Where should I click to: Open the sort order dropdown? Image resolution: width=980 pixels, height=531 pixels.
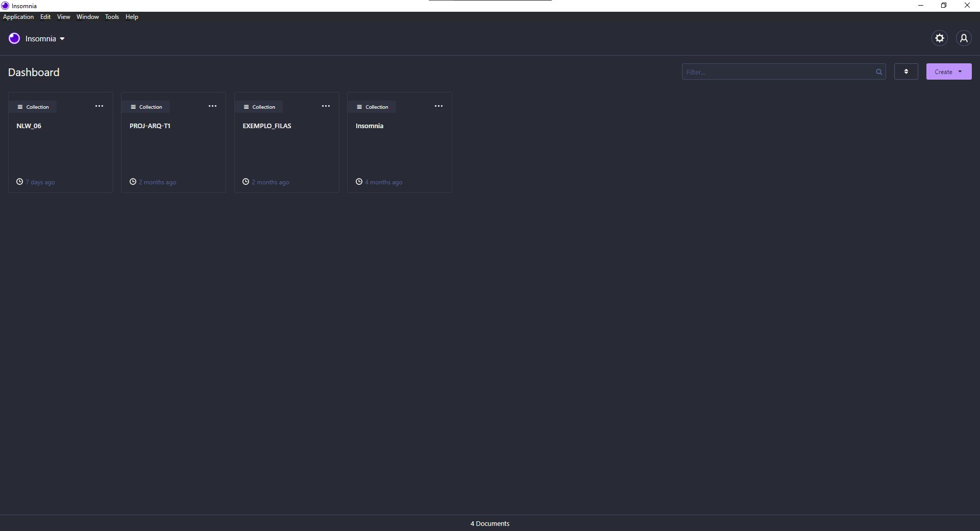tap(906, 72)
